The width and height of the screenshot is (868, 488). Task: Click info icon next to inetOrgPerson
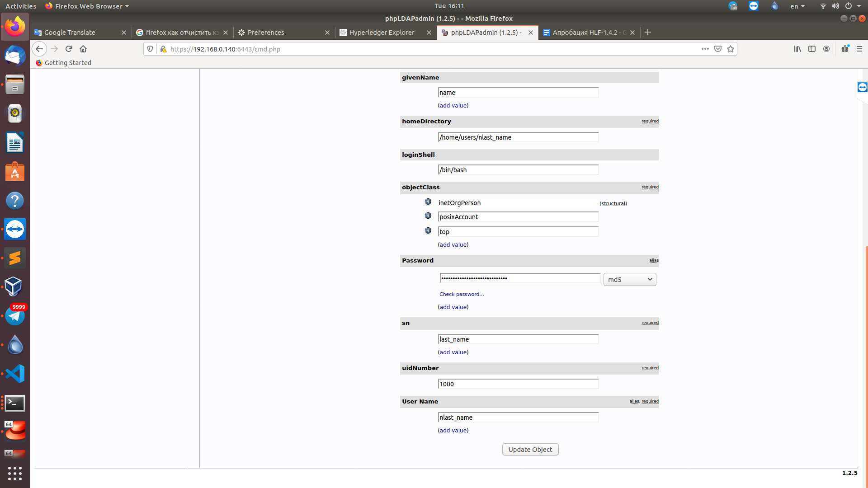pyautogui.click(x=428, y=202)
